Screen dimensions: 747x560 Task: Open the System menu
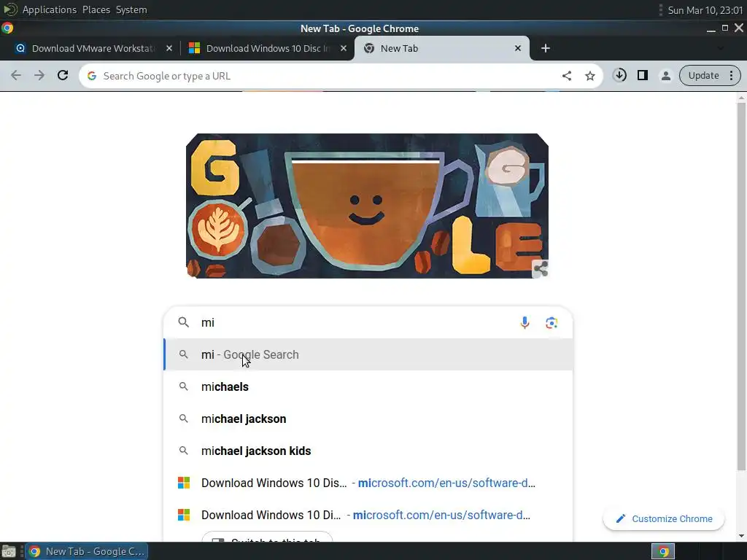tap(131, 9)
